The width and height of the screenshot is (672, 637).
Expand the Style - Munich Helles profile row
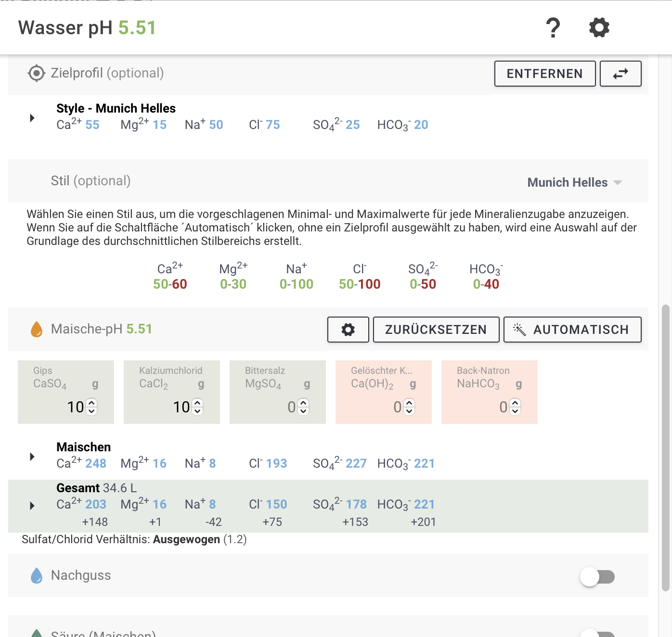[x=32, y=118]
